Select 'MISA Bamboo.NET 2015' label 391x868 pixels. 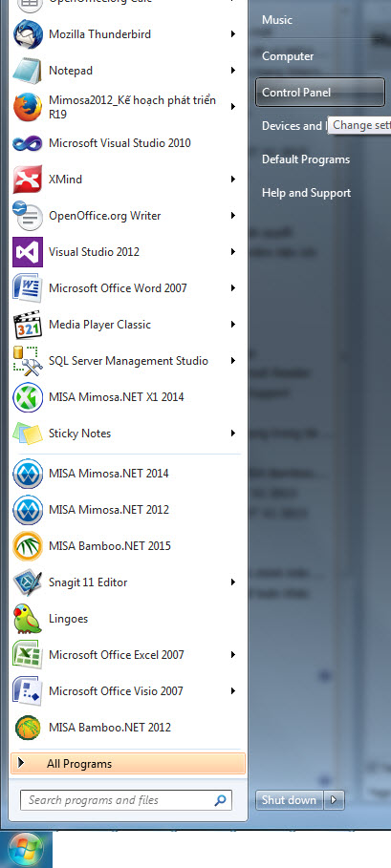pos(110,546)
